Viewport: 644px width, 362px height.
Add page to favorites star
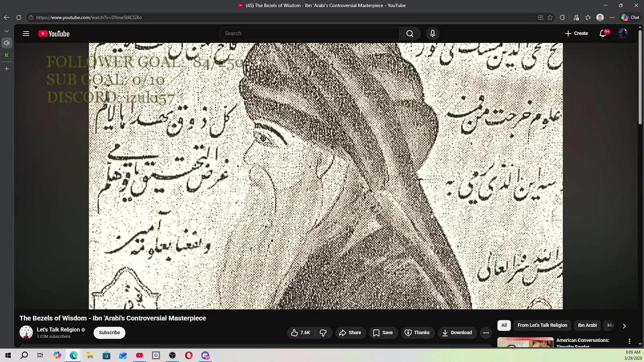coord(550,17)
